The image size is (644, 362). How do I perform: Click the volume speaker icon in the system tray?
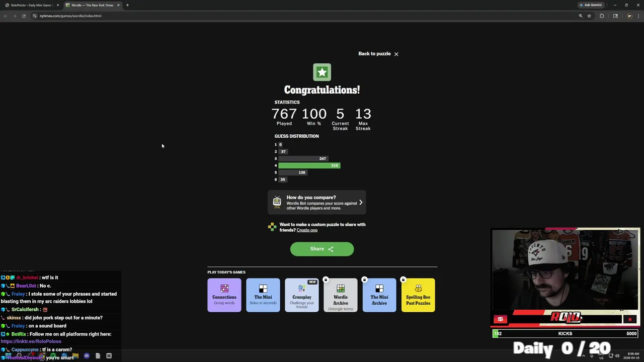pyautogui.click(x=617, y=356)
